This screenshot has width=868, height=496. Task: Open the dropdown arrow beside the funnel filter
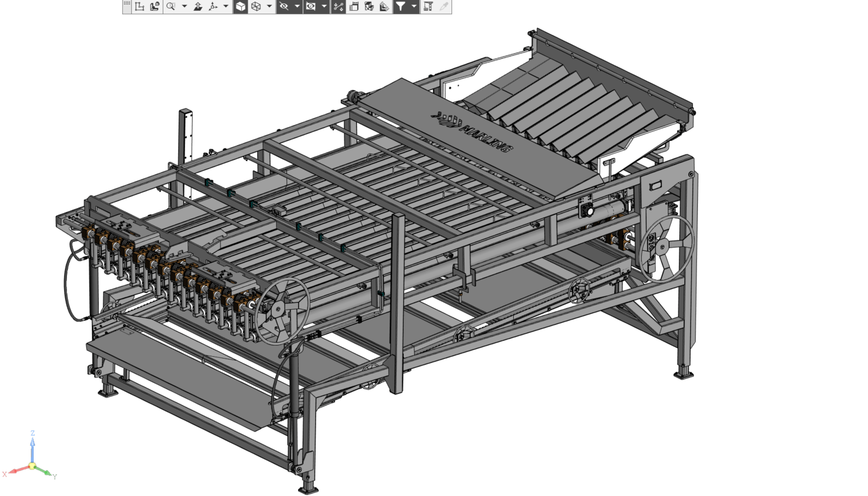coord(414,7)
